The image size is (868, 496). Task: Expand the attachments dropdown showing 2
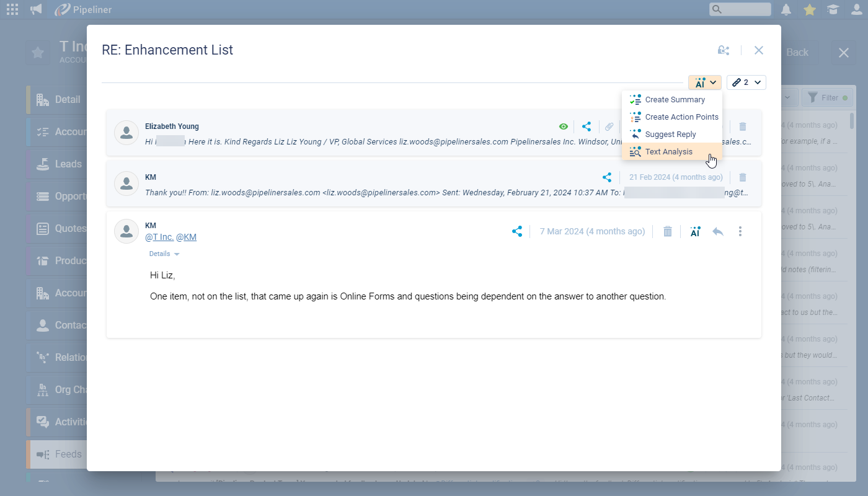pyautogui.click(x=746, y=82)
